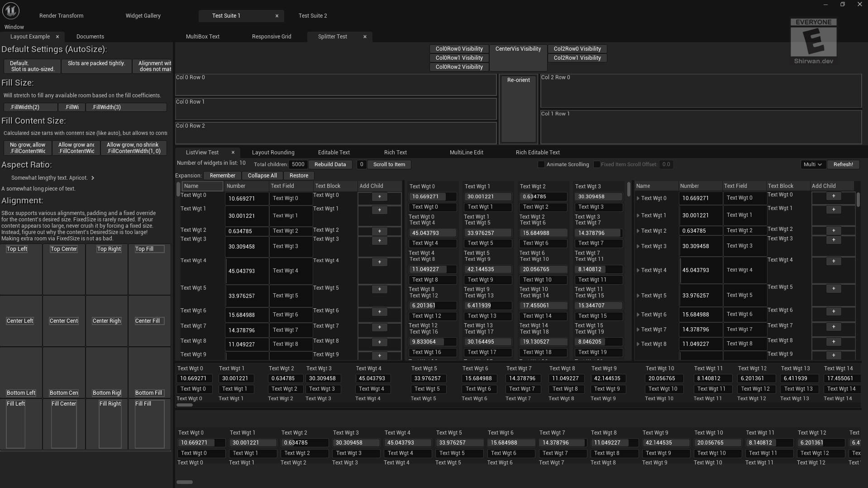868x488 pixels.
Task: Click the 19.130527 spinbox slider
Action: [x=543, y=342]
